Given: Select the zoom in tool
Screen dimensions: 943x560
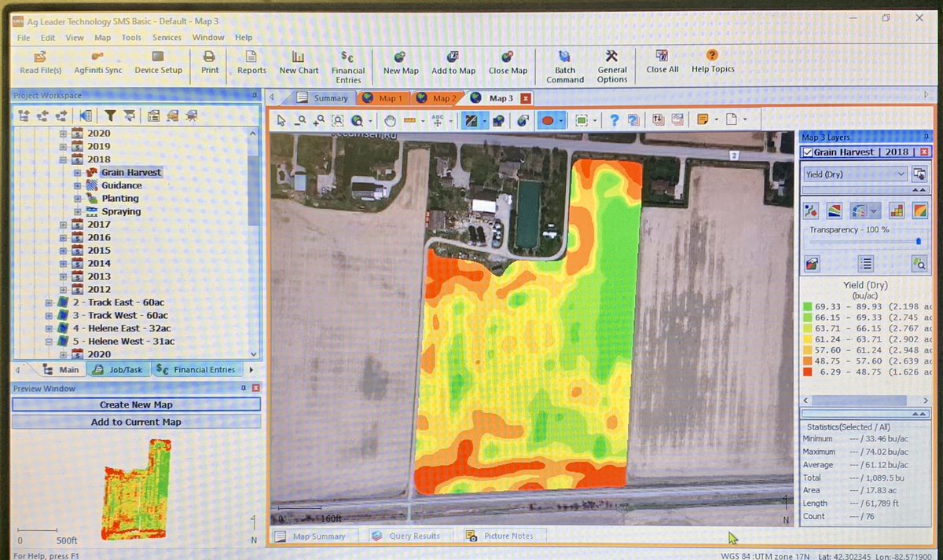Looking at the screenshot, I should pyautogui.click(x=318, y=120).
